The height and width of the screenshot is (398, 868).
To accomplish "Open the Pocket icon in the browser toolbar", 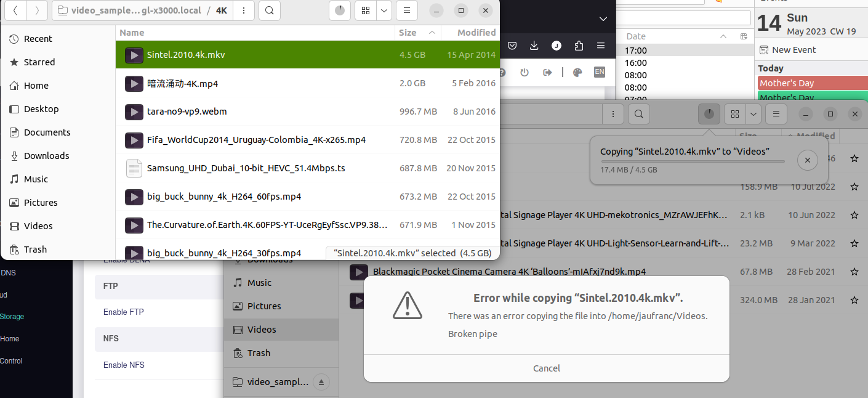I will 512,46.
